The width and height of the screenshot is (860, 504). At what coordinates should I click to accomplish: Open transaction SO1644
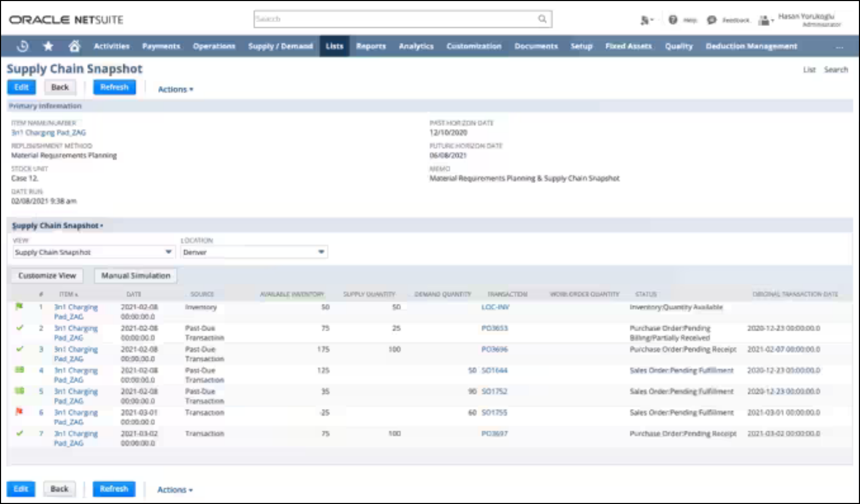[494, 370]
